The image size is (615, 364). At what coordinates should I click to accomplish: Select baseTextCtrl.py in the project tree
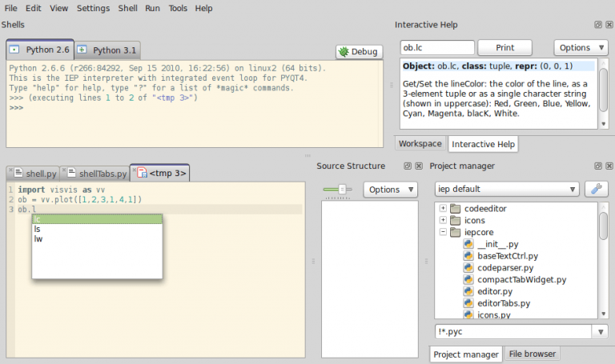click(x=507, y=255)
